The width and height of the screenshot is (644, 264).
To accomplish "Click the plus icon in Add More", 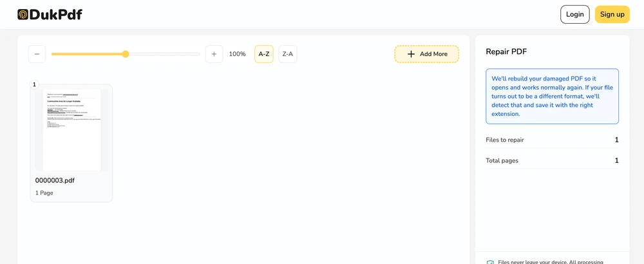I will point(411,54).
